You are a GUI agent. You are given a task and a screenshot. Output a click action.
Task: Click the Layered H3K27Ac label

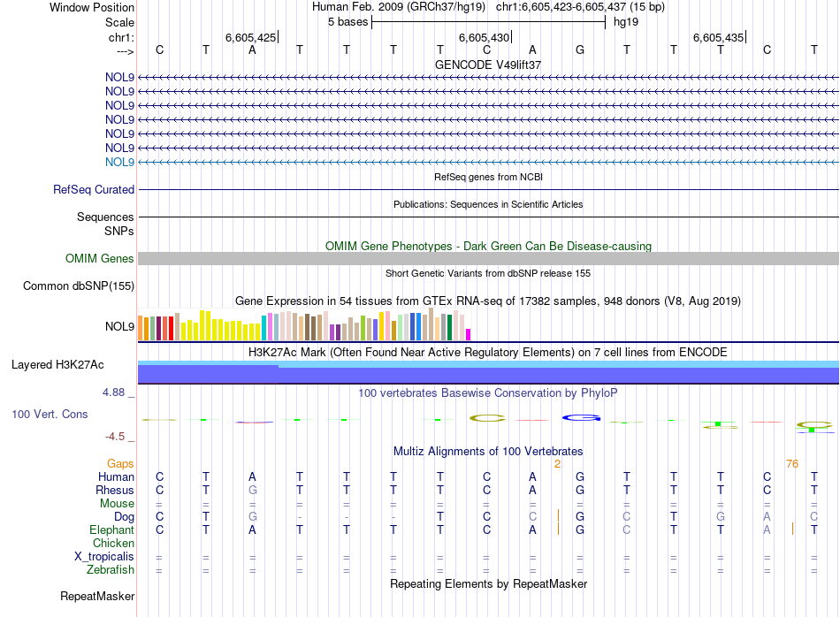[x=57, y=365]
